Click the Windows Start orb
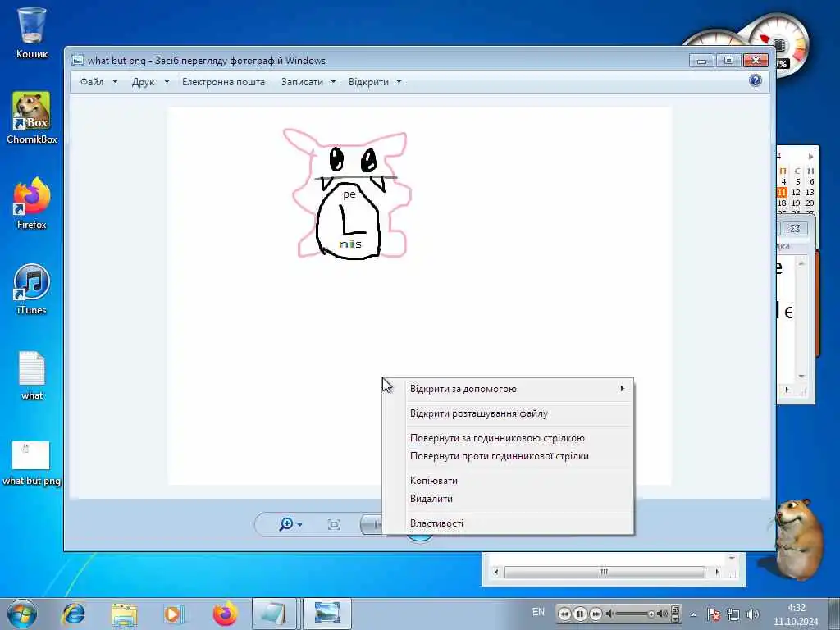Viewport: 840px width, 630px height. pyautogui.click(x=22, y=614)
